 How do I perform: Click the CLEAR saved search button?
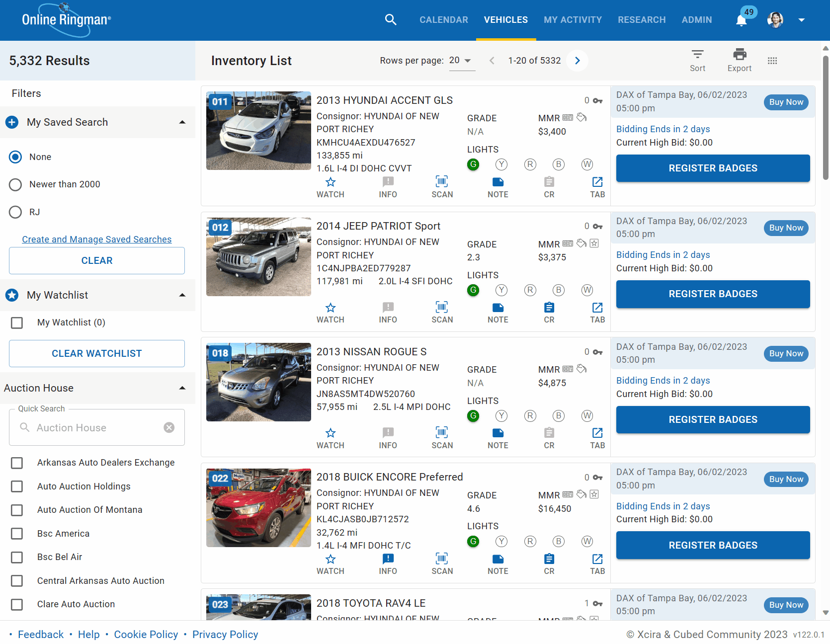coord(97,261)
